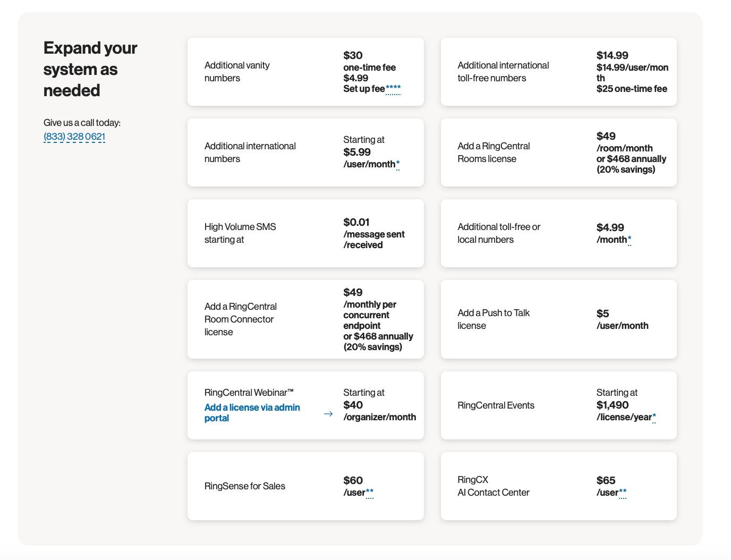731x560 pixels.
Task: Click the asterisk footnote after $5.99 /user/month
Action: click(398, 164)
